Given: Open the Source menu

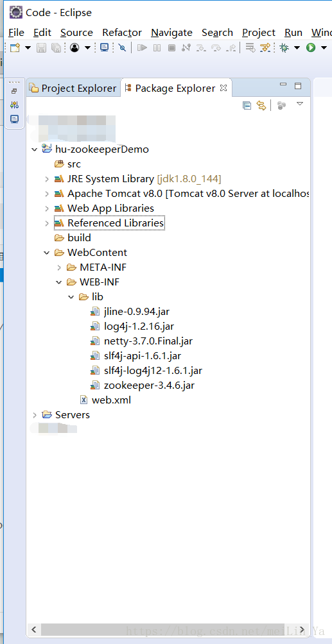Looking at the screenshot, I should [76, 33].
